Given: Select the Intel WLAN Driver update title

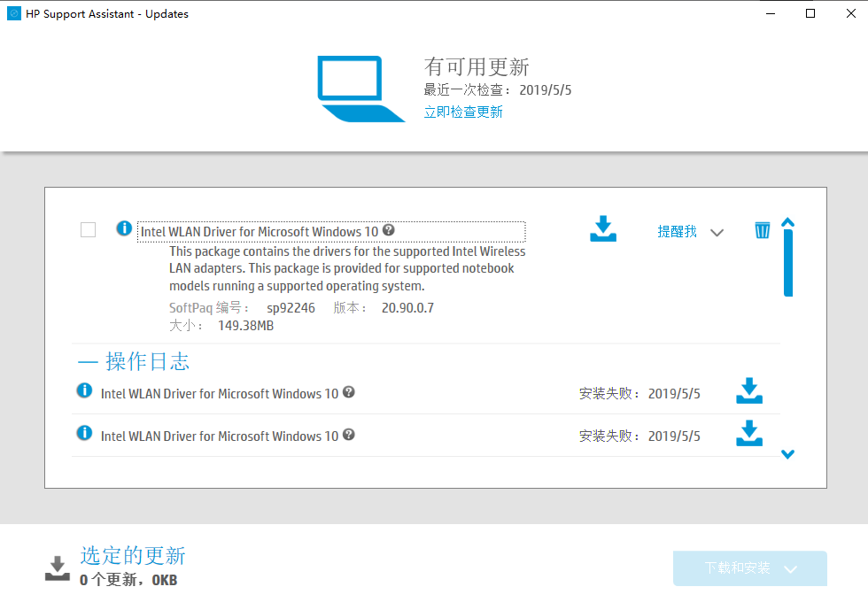Looking at the screenshot, I should point(260,232).
